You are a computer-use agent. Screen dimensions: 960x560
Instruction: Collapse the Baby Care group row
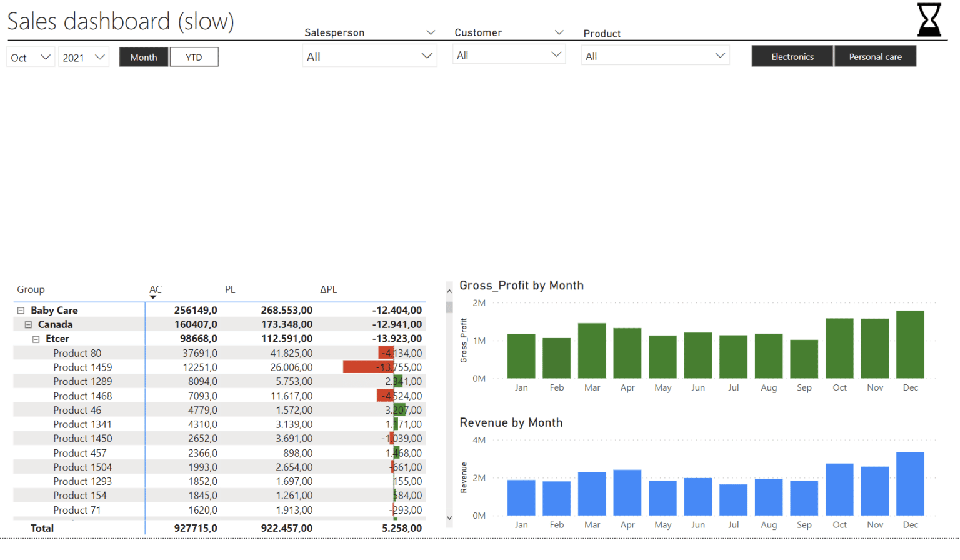pyautogui.click(x=19, y=310)
